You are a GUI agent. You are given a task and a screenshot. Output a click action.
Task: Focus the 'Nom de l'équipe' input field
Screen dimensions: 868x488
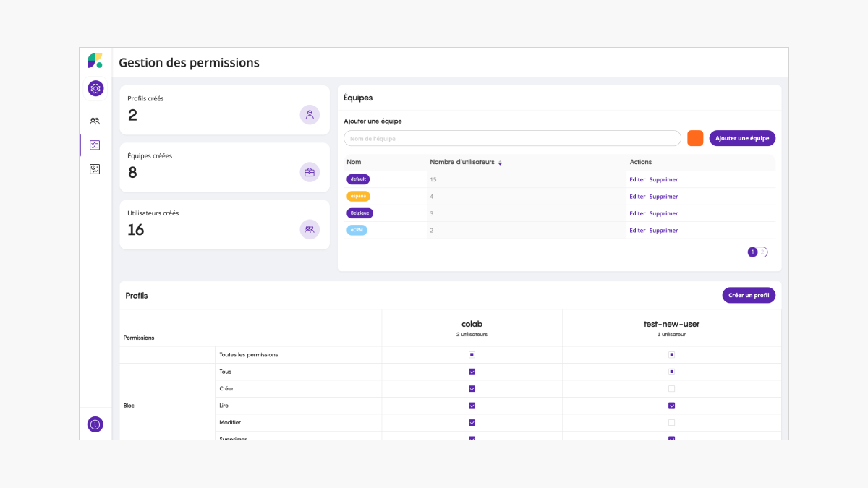tap(512, 138)
